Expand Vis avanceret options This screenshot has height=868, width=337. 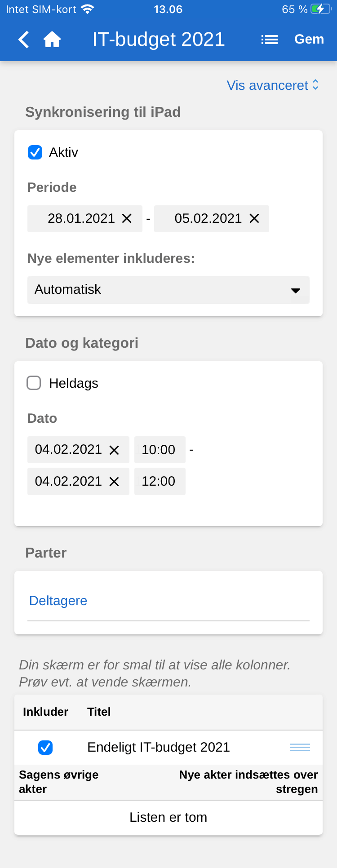coord(273,85)
